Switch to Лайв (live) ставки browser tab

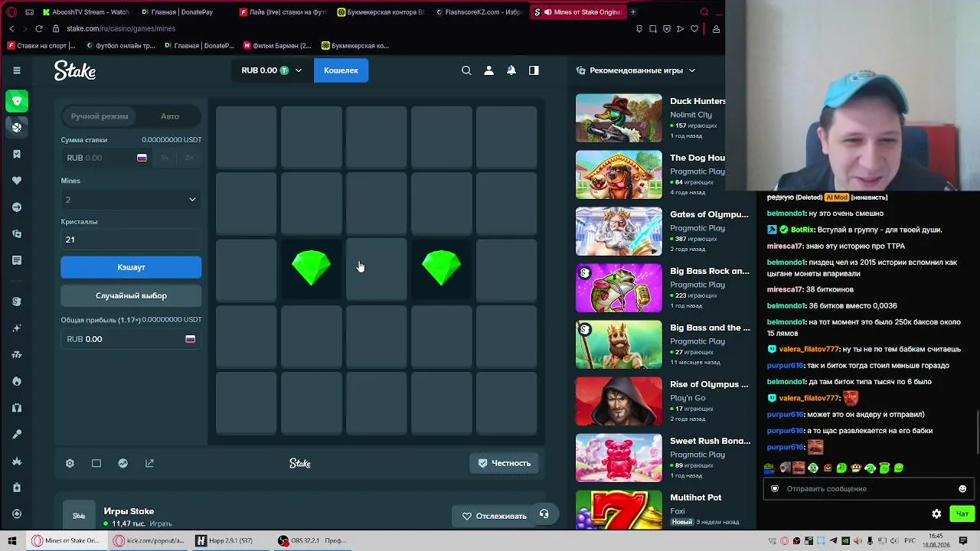(x=283, y=12)
